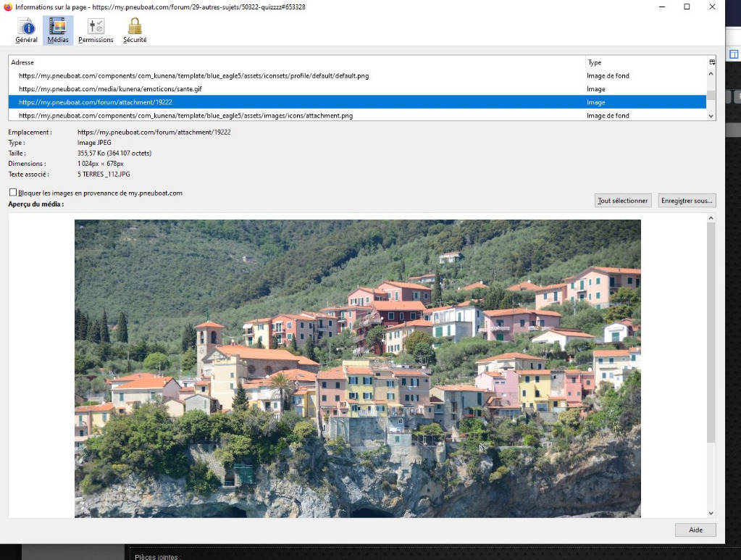This screenshot has width=741, height=560.
Task: Open the Général tab icon
Action: (x=27, y=27)
